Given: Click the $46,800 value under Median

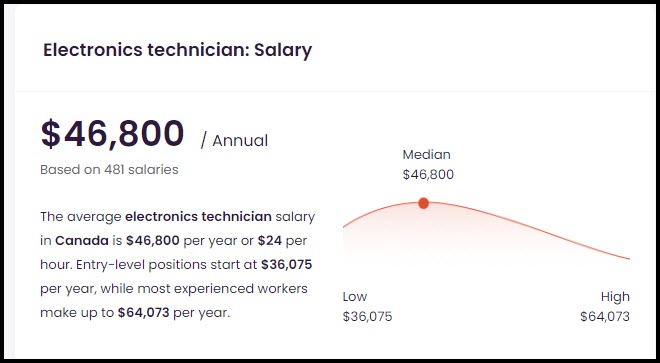Looking at the screenshot, I should pos(428,174).
